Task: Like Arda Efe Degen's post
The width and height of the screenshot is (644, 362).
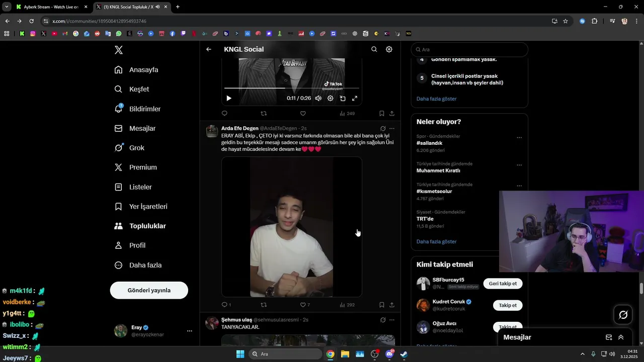Action: [x=305, y=305]
